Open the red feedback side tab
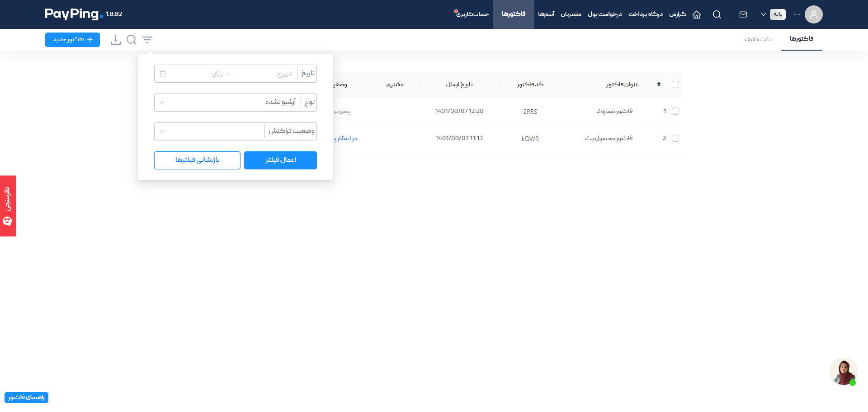 [x=8, y=206]
